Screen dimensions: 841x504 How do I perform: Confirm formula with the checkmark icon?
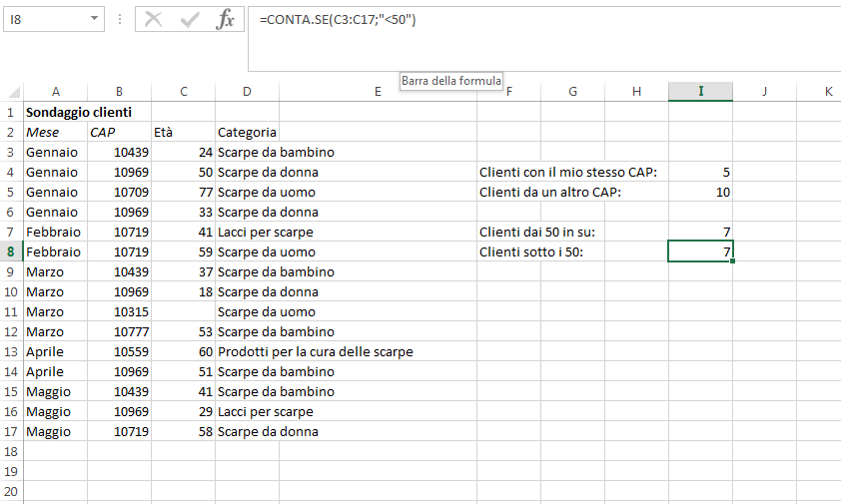[190, 20]
